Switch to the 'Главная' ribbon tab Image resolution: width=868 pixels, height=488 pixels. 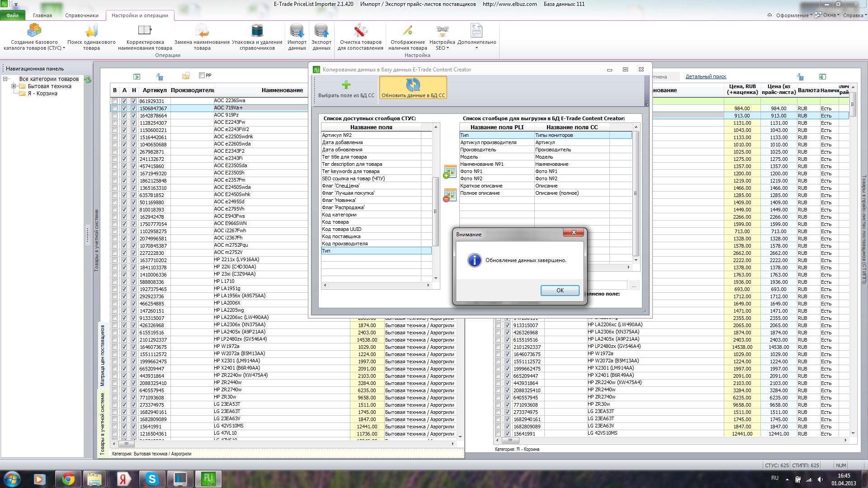(x=42, y=15)
